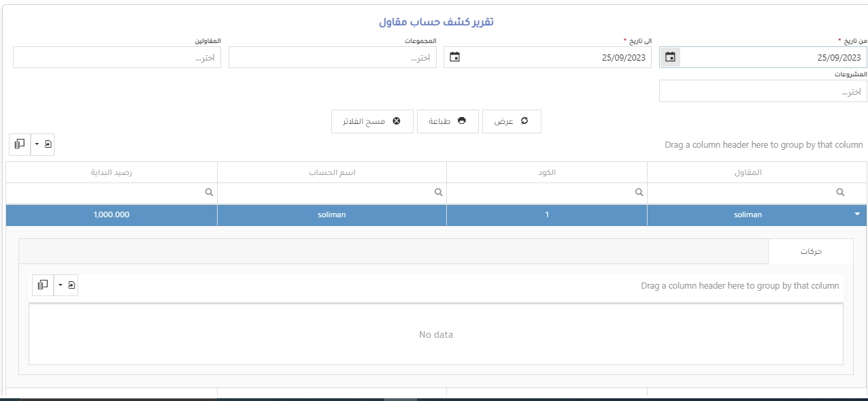Click the filter search icon under اسم الحساب

click(x=438, y=193)
